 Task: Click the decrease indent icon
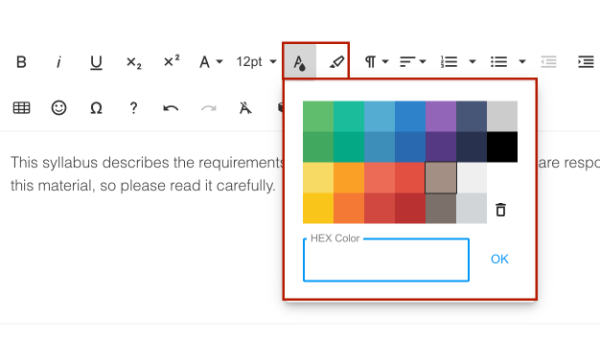click(x=548, y=62)
